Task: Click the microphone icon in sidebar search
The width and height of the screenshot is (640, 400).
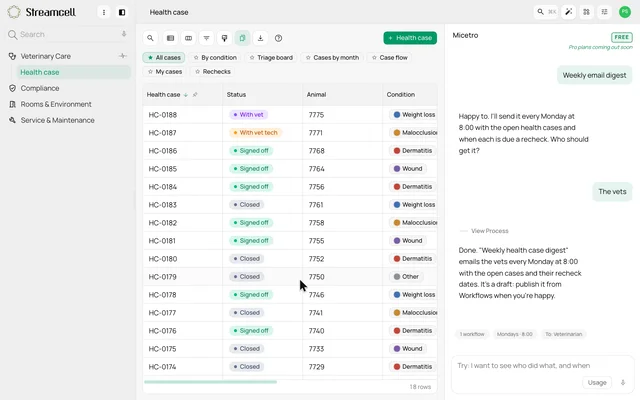Action: click(124, 34)
